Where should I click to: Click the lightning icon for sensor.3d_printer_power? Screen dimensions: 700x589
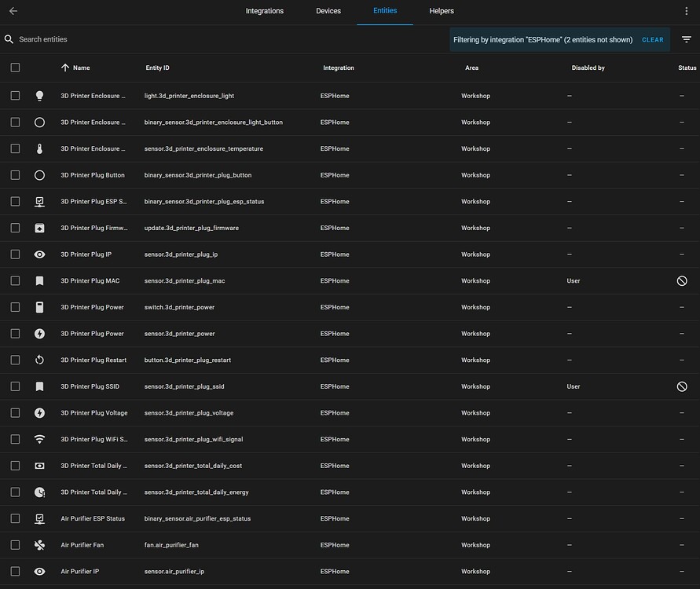click(40, 333)
